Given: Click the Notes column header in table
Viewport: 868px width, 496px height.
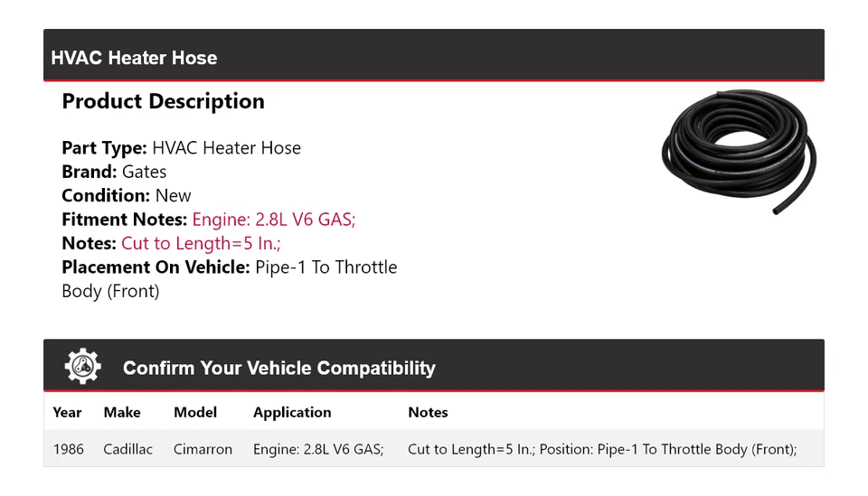Looking at the screenshot, I should pyautogui.click(x=428, y=412).
